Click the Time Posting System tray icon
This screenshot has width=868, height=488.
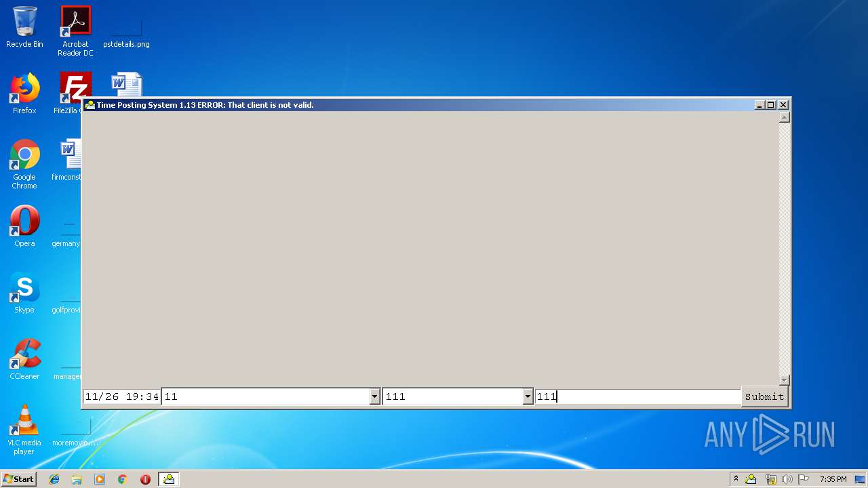751,479
